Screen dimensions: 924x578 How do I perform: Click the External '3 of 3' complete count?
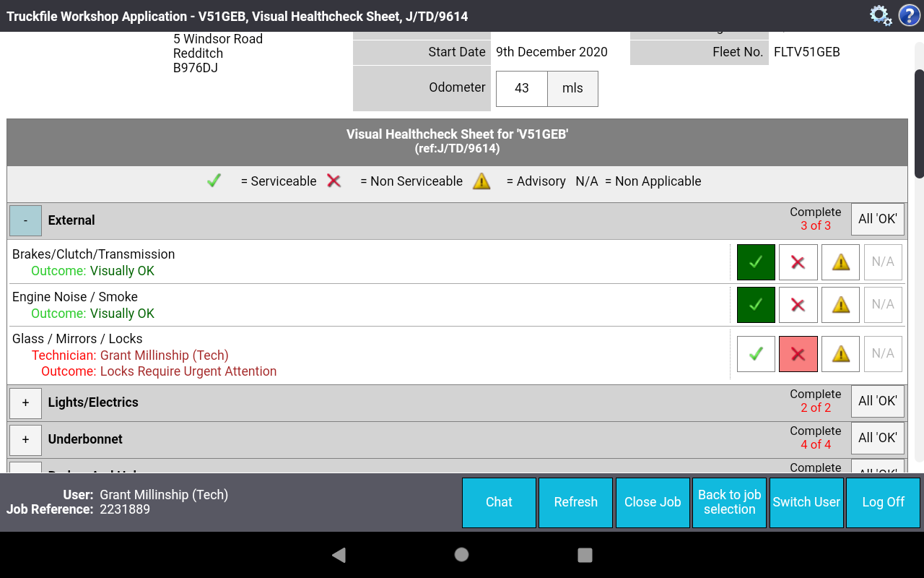pyautogui.click(x=816, y=225)
